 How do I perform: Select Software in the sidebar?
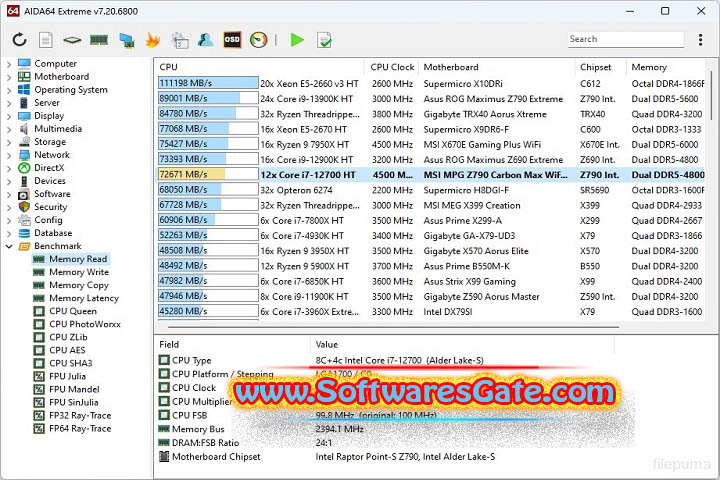[x=52, y=194]
